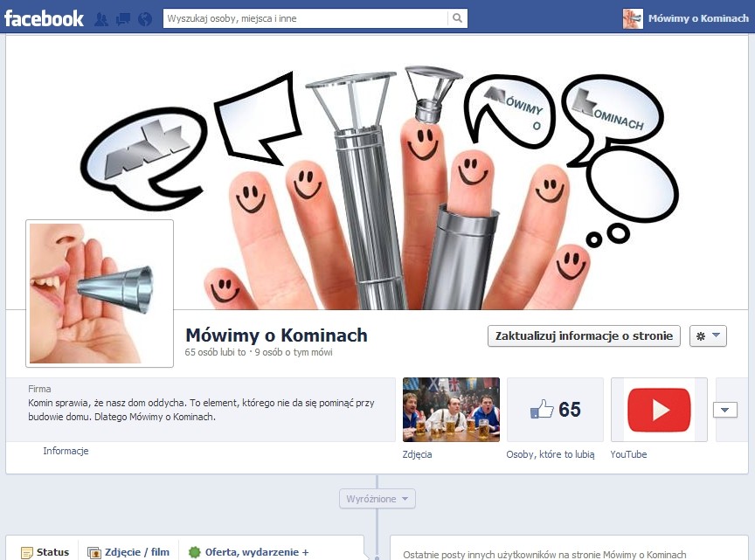Open Mówimy o Kominach top bar profile link
Image resolution: width=755 pixels, height=560 pixels.
[x=698, y=18]
